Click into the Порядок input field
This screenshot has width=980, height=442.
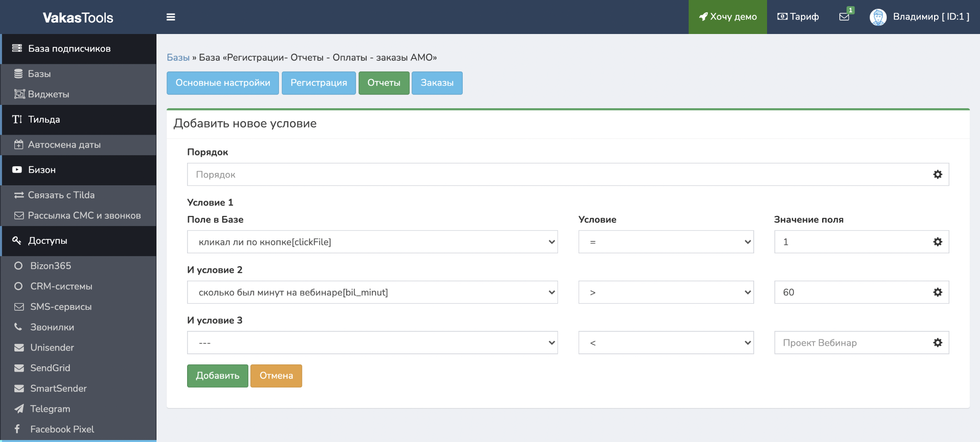tap(555, 175)
